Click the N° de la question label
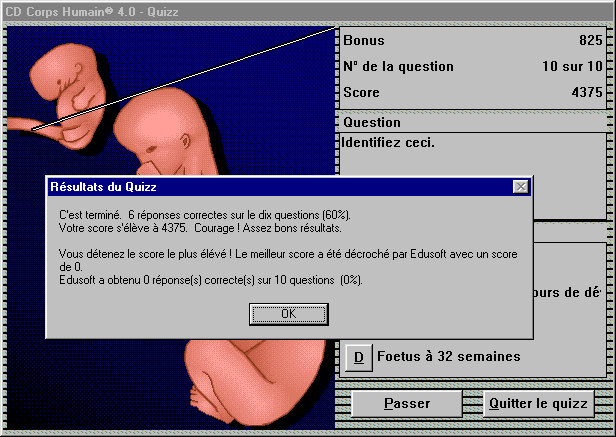This screenshot has height=437, width=616. (x=398, y=67)
